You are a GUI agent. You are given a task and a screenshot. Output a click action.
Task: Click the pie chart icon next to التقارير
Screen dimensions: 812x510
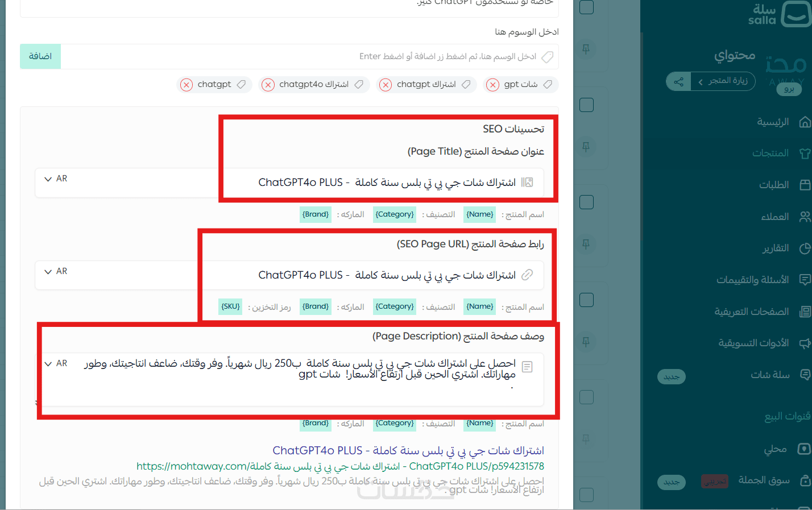805,248
